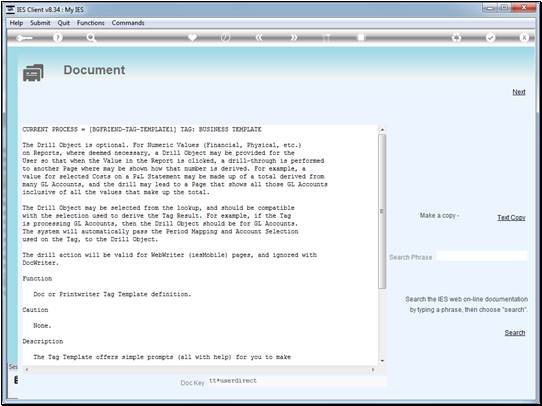Click the double right arrow icon
This screenshot has width=542, height=406.
click(293, 38)
